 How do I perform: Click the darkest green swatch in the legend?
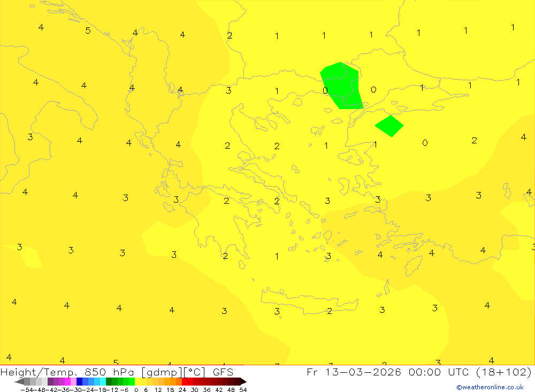pos(109,382)
